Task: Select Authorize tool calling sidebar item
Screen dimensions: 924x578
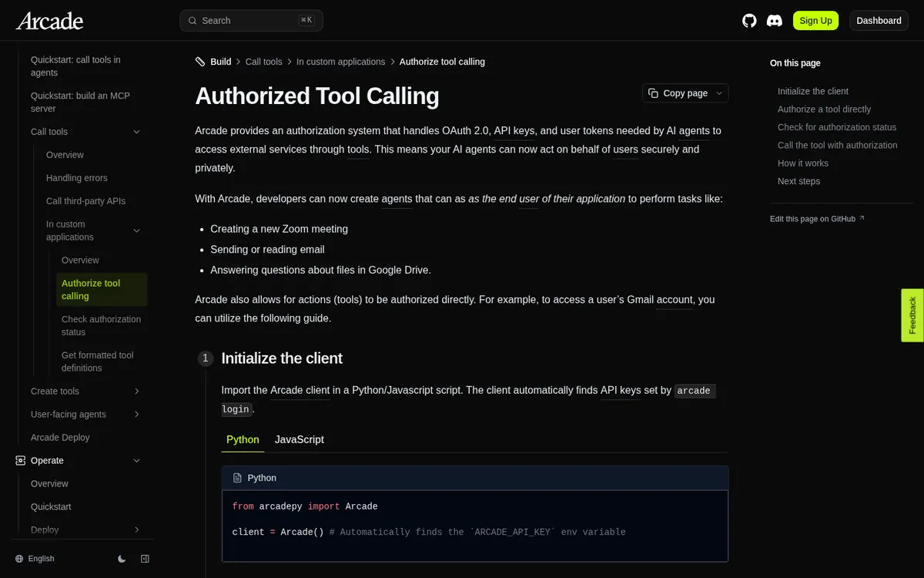Action: tap(102, 290)
